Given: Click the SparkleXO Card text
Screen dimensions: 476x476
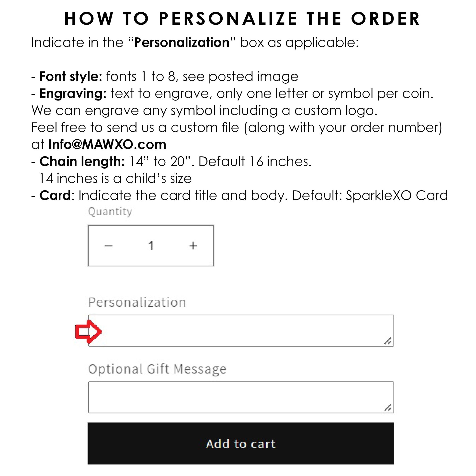Looking at the screenshot, I should point(397,196).
